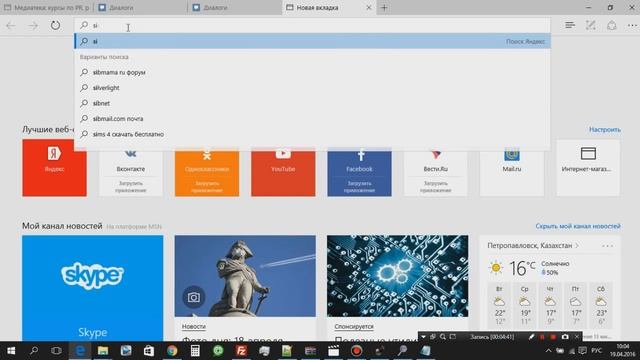Open a new tab with plus button
The image size is (640, 360).
[384, 7]
